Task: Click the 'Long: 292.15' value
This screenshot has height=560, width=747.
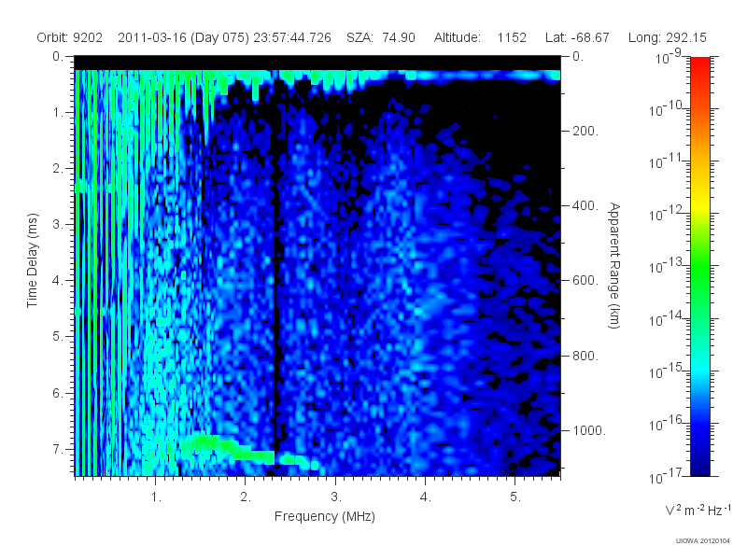Action: [667, 37]
